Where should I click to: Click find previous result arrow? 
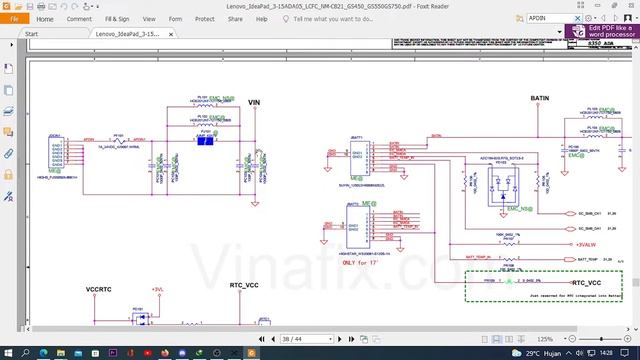pos(604,18)
